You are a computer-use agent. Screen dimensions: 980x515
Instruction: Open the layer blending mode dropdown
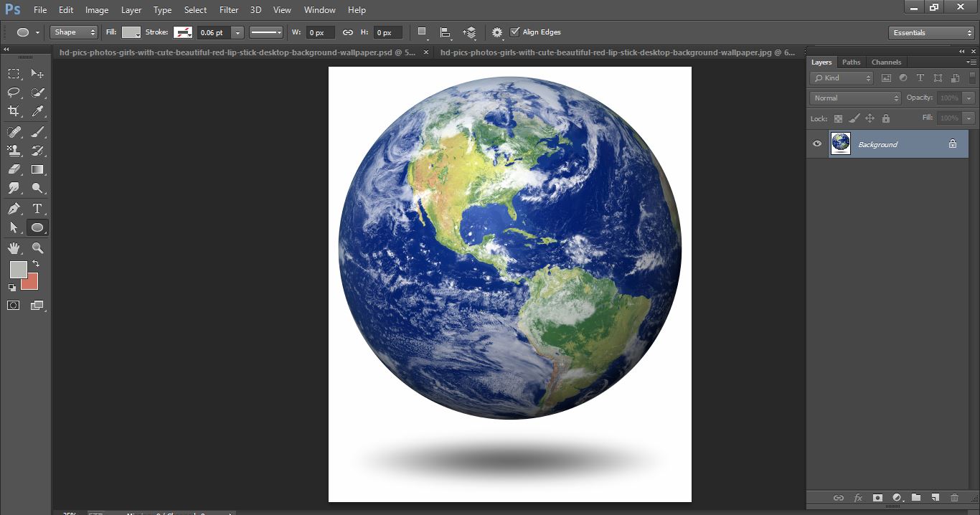click(854, 98)
